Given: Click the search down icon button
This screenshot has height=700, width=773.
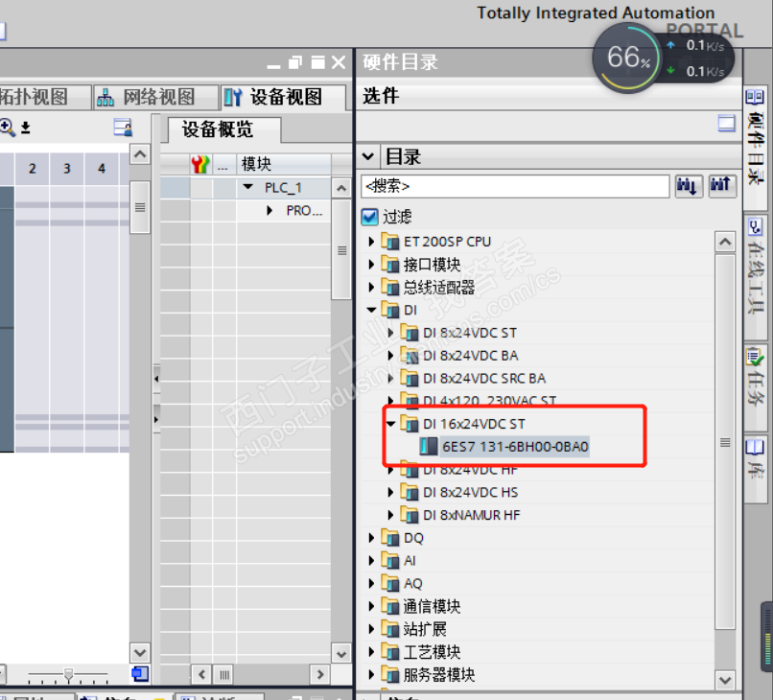Looking at the screenshot, I should 687,186.
